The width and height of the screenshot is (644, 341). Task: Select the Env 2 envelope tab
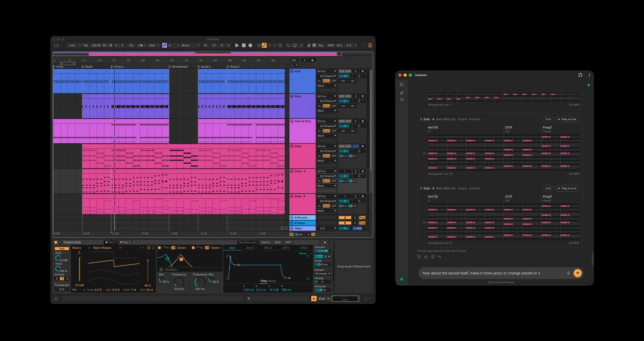(x=250, y=248)
